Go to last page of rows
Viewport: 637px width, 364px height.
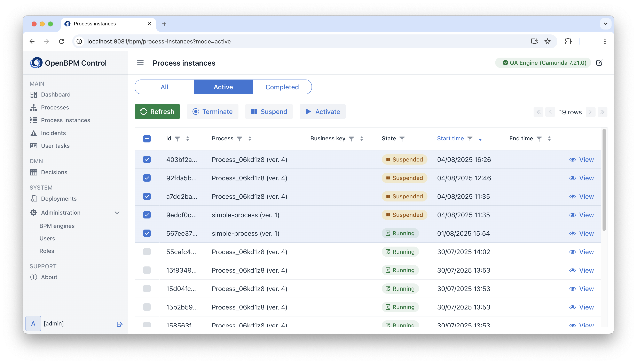602,112
